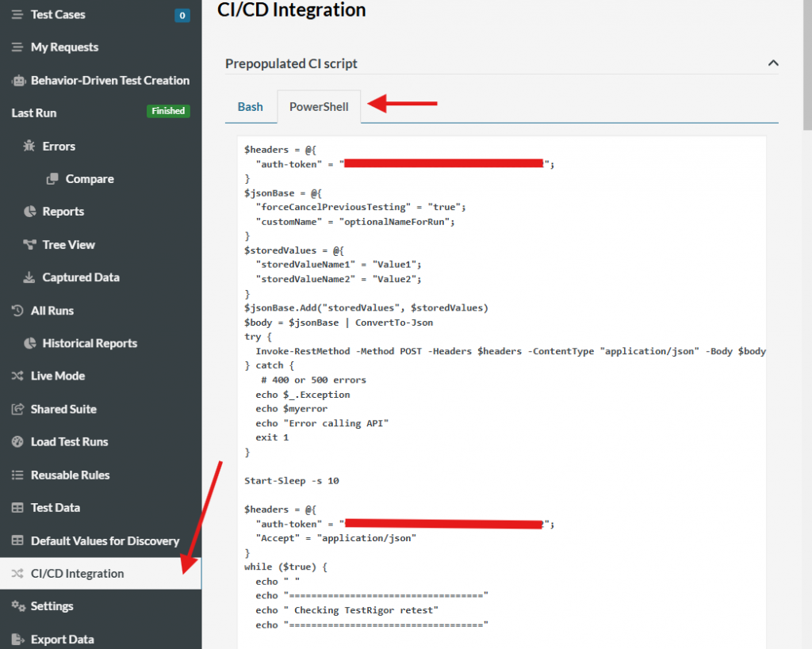
Task: Collapse the Prepopulated CI script section
Action: coord(773,63)
